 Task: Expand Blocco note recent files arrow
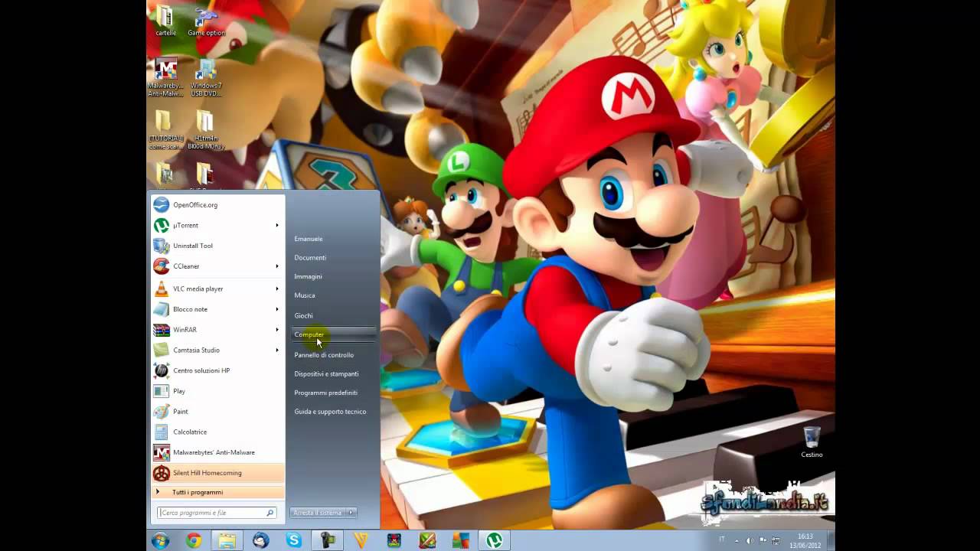277,309
